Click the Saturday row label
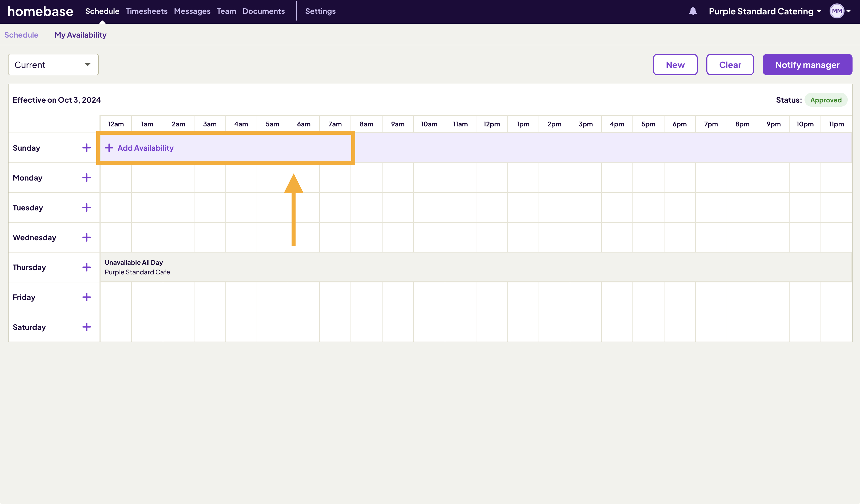860x504 pixels. point(29,327)
